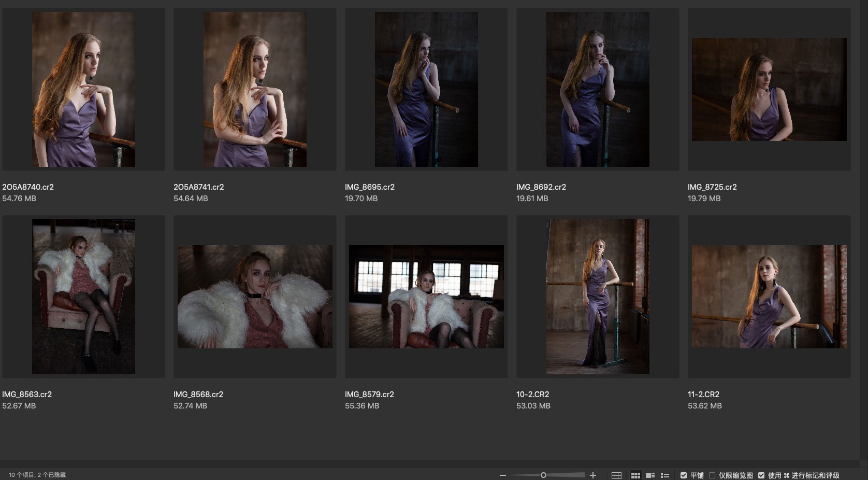Click the thumbnail size slider handle
The height and width of the screenshot is (480, 868).
click(543, 475)
